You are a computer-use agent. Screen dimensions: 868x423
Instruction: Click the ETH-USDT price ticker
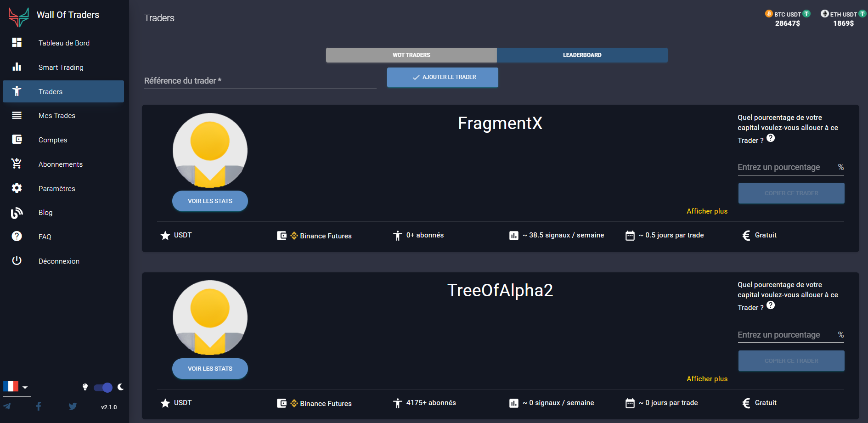click(843, 19)
